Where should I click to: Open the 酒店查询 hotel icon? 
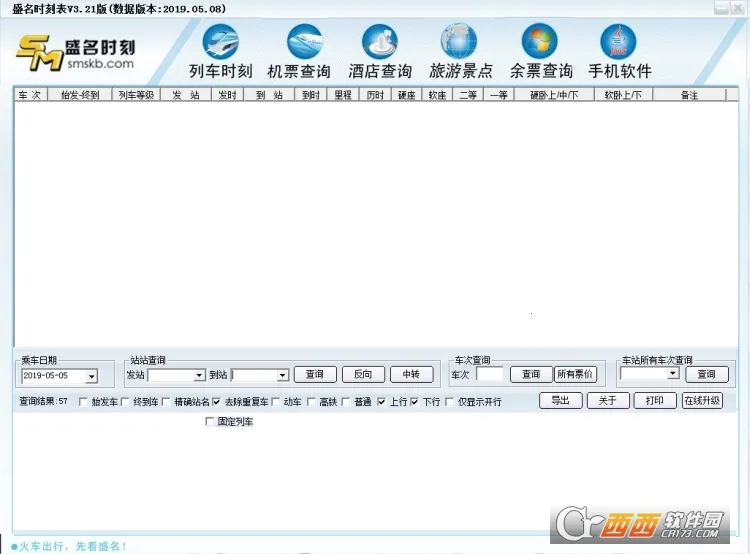pyautogui.click(x=380, y=42)
